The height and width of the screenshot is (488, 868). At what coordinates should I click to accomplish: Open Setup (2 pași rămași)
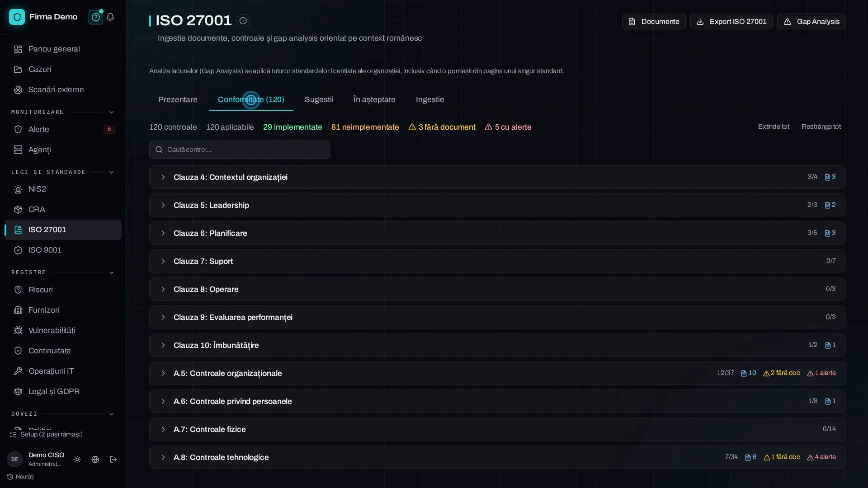46,434
